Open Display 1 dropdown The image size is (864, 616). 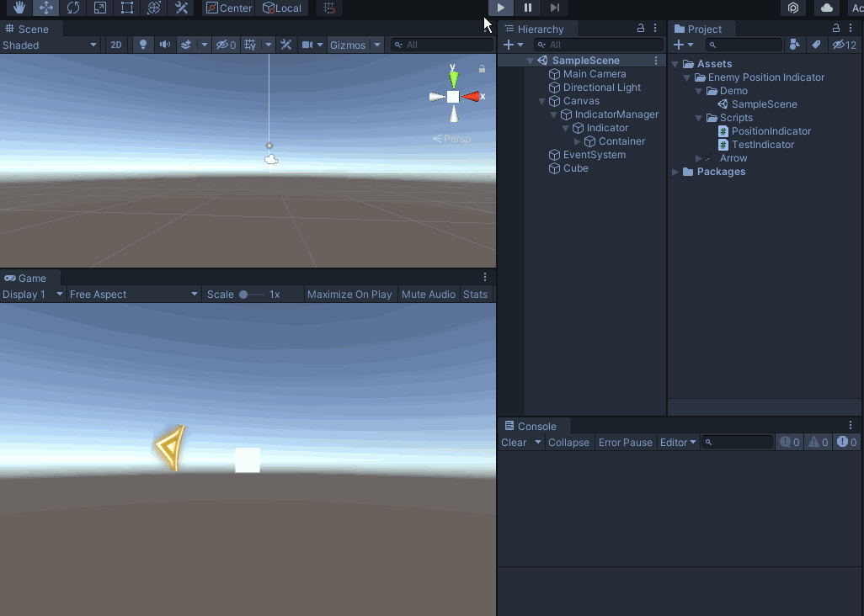[33, 295]
